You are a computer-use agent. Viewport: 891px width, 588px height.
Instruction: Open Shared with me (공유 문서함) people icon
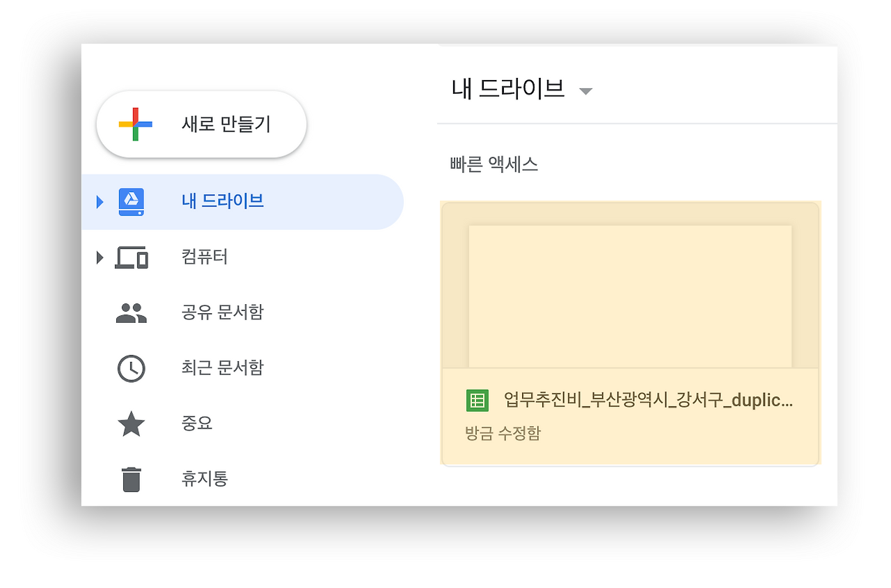(x=131, y=312)
